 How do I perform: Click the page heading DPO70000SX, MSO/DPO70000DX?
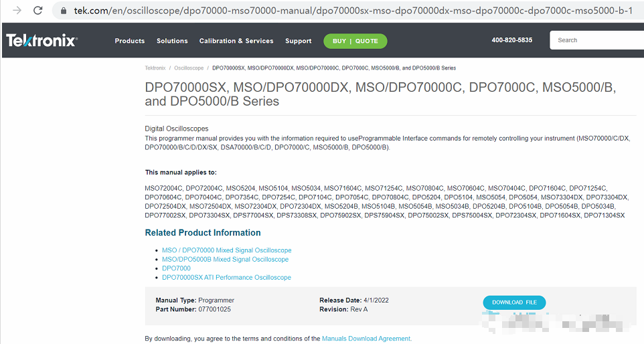pyautogui.click(x=380, y=94)
